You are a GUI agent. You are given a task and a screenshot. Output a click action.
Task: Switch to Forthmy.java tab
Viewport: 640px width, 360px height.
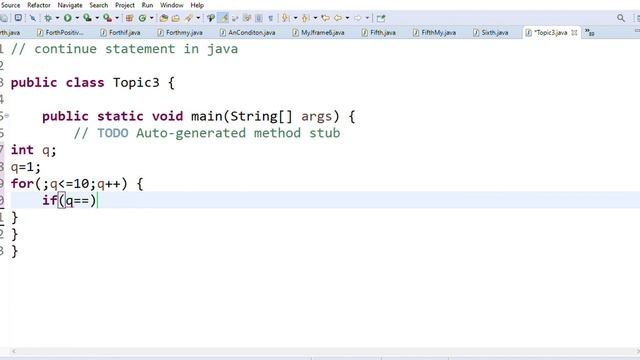(180, 33)
